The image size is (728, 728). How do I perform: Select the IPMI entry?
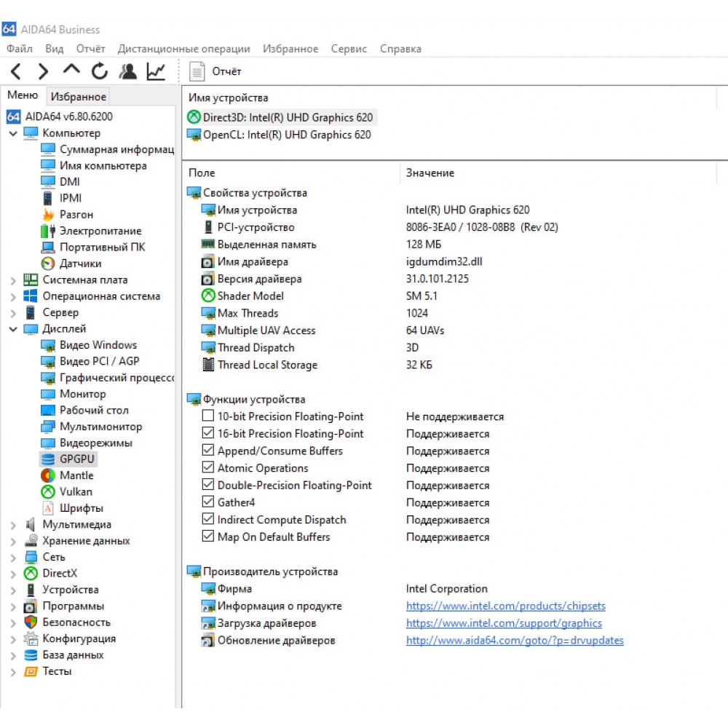(61, 198)
